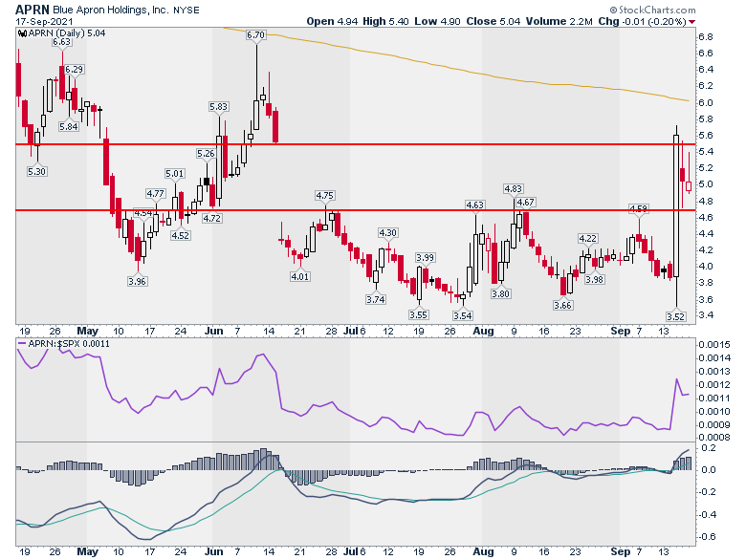Image resolution: width=746 pixels, height=560 pixels.
Task: Click the 3.74 low price label
Action: click(375, 299)
